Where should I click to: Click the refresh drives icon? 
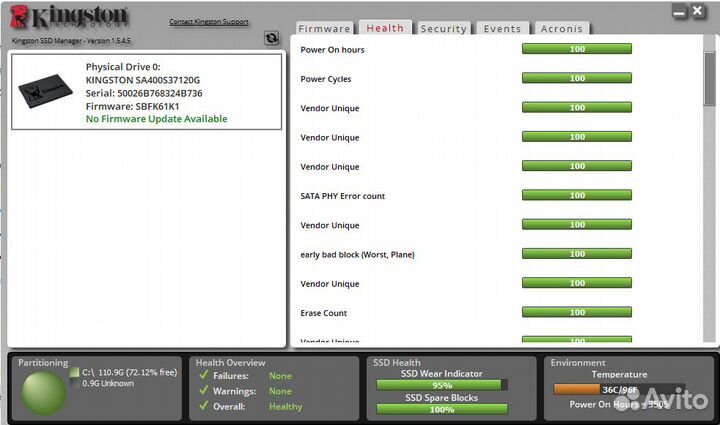pyautogui.click(x=271, y=38)
